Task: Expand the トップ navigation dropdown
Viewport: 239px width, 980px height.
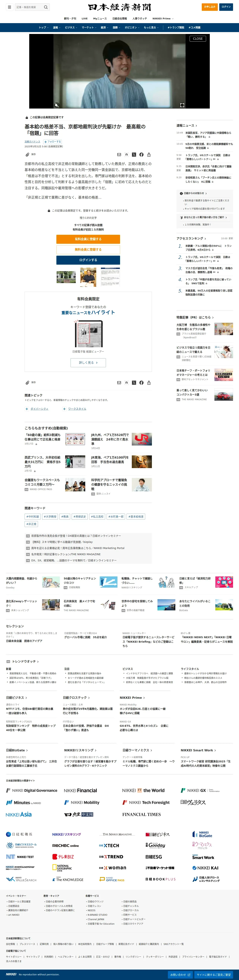Action: (43, 27)
